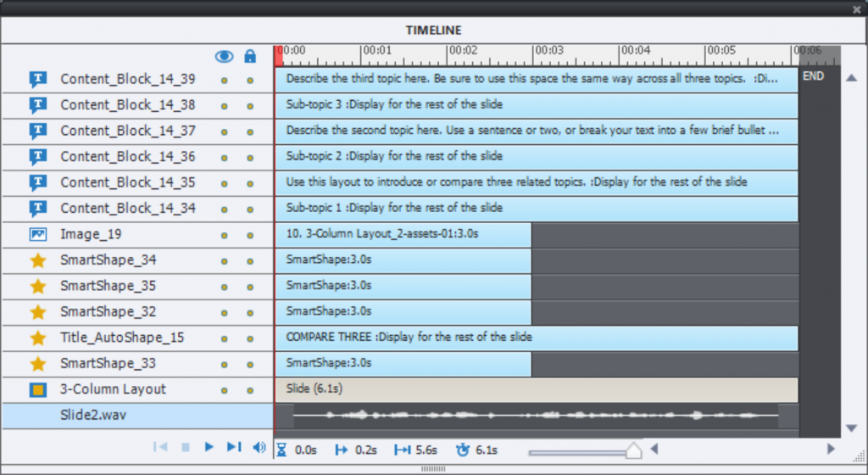
Task: Click the Play button in timeline controls
Action: (x=209, y=447)
